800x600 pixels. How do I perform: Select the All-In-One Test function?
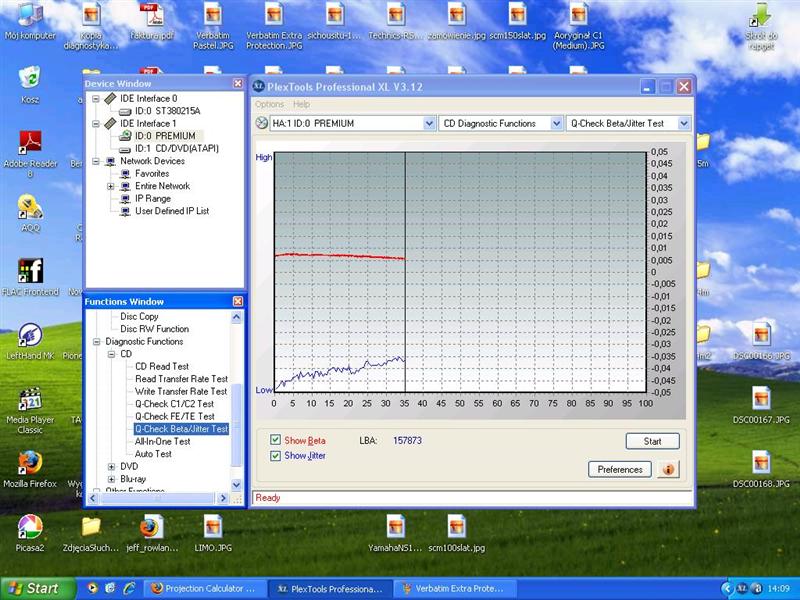click(x=162, y=441)
